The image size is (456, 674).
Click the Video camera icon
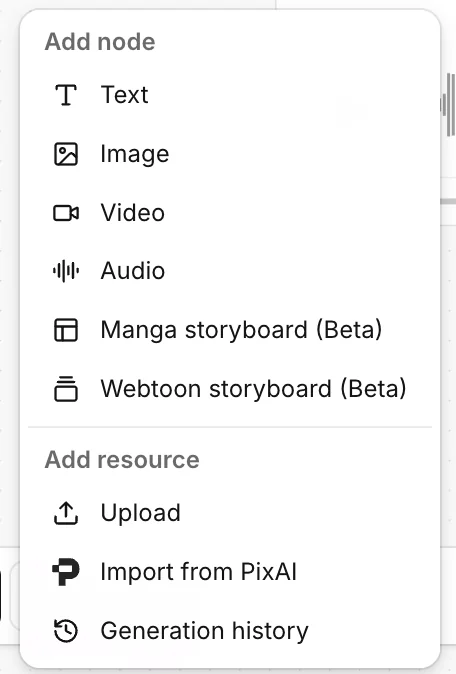pyautogui.click(x=66, y=213)
